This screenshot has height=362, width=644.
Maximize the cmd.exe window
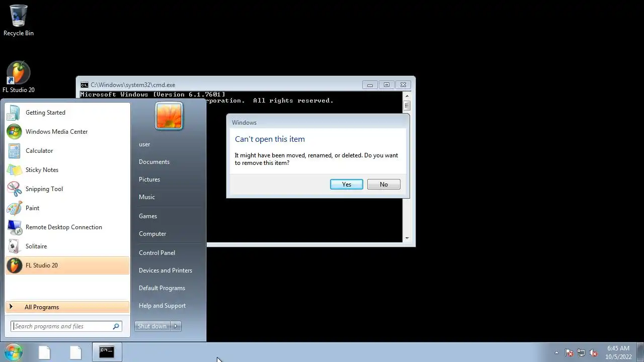click(386, 85)
